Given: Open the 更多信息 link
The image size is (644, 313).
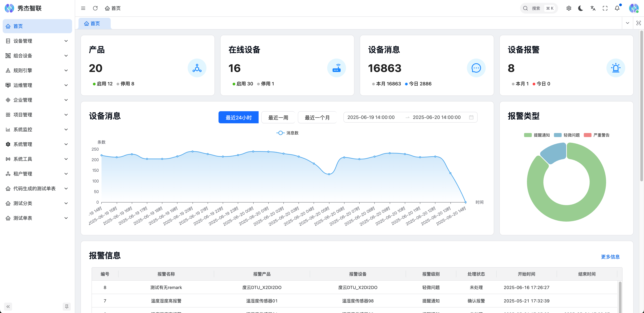Looking at the screenshot, I should [610, 257].
